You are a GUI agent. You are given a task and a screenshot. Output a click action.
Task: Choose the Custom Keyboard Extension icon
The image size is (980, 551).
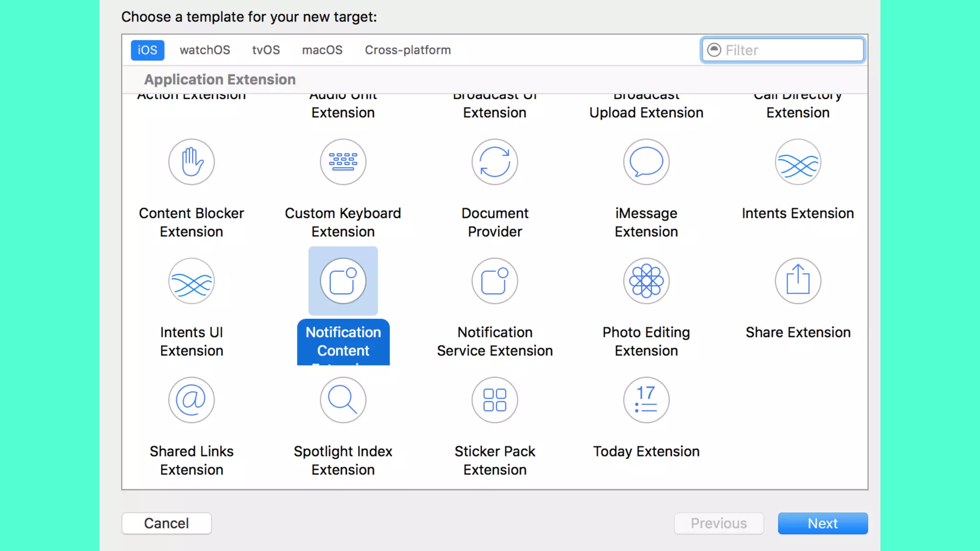(343, 162)
